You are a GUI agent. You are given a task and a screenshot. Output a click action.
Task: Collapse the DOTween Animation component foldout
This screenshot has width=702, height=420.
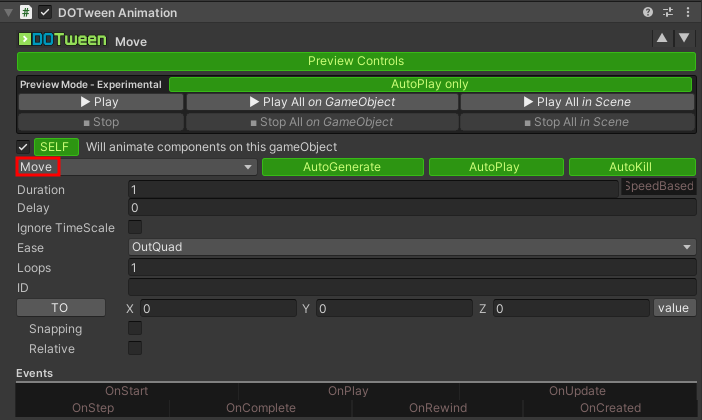pos(9,13)
